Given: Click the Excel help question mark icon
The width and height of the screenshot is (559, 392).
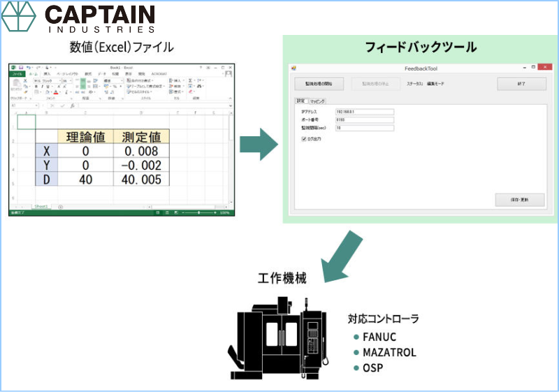Looking at the screenshot, I should (201, 67).
